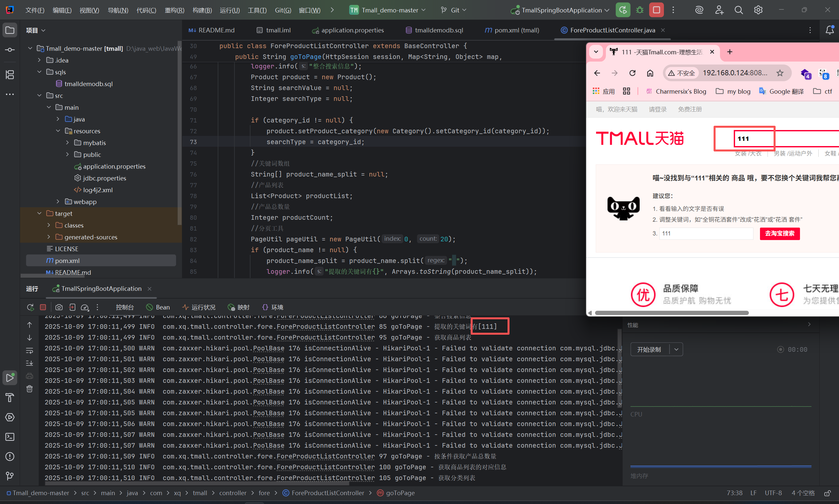Collapse the target folder node

(39, 214)
